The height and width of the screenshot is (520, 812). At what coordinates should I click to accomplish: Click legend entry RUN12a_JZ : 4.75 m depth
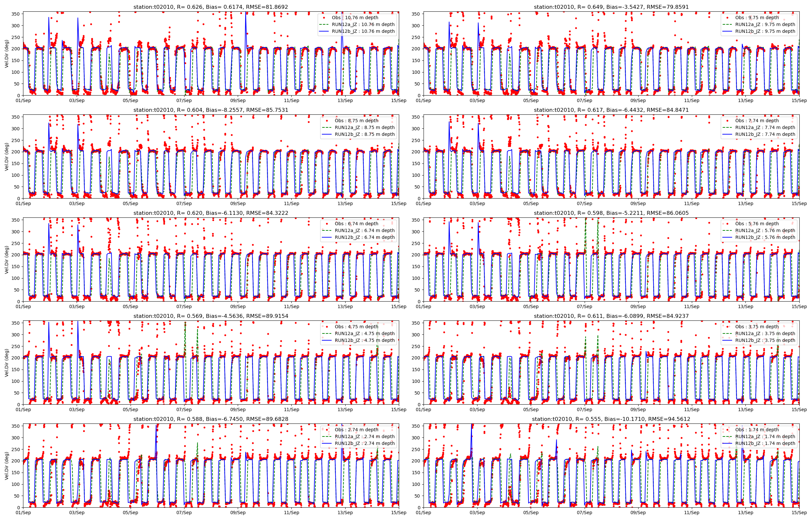pos(364,333)
